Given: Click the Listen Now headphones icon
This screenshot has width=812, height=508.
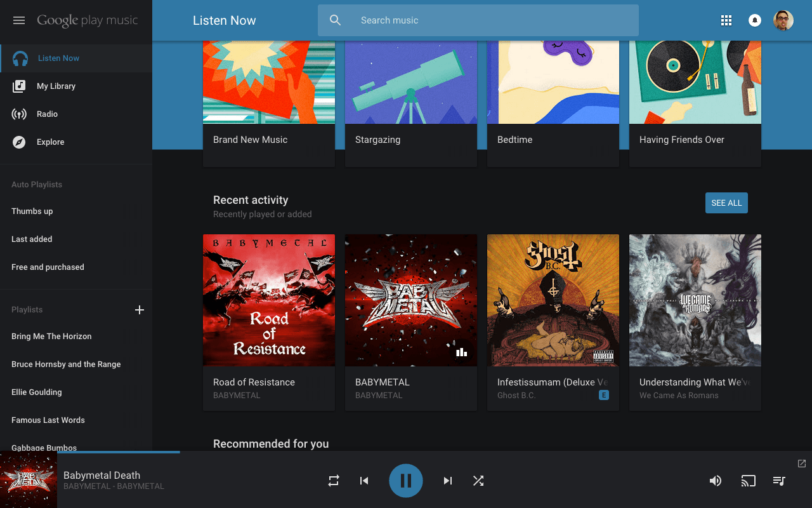Looking at the screenshot, I should click(19, 58).
